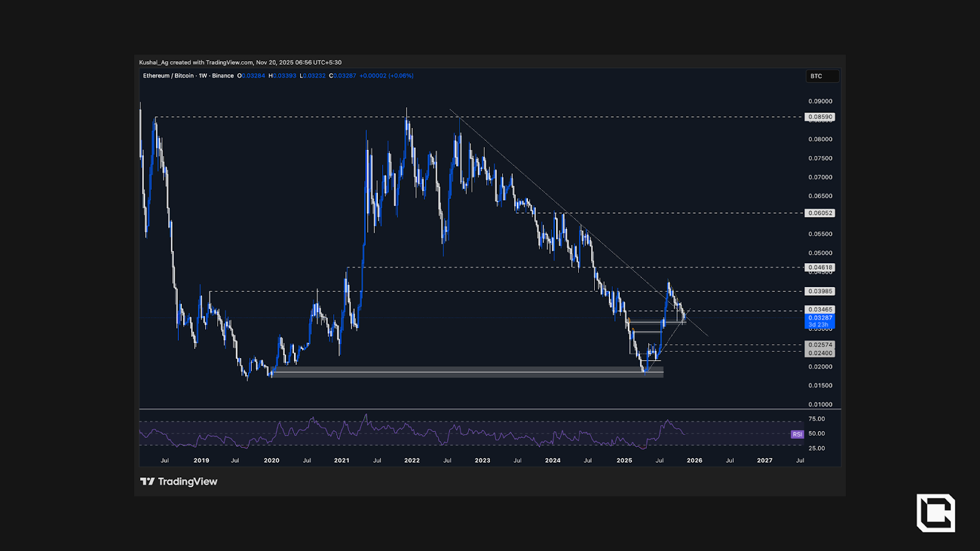Click the 0.03985 horizontal line label
The width and height of the screenshot is (980, 551).
pos(820,291)
